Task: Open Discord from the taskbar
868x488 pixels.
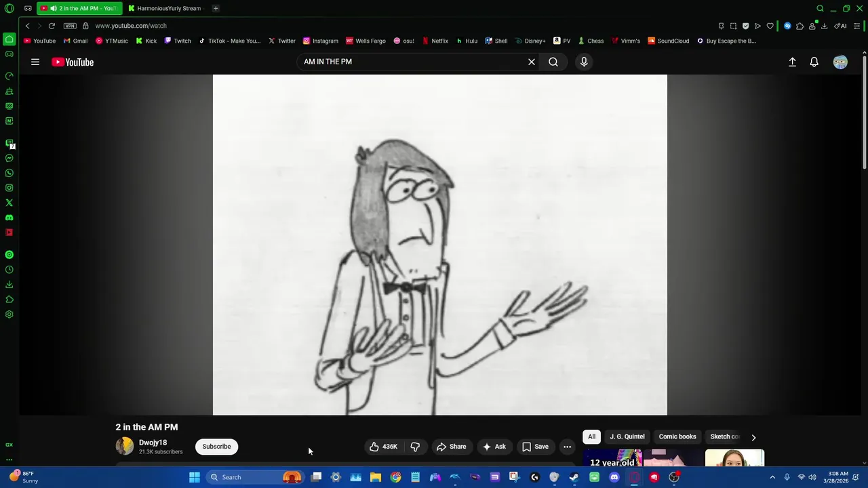Action: (x=614, y=477)
